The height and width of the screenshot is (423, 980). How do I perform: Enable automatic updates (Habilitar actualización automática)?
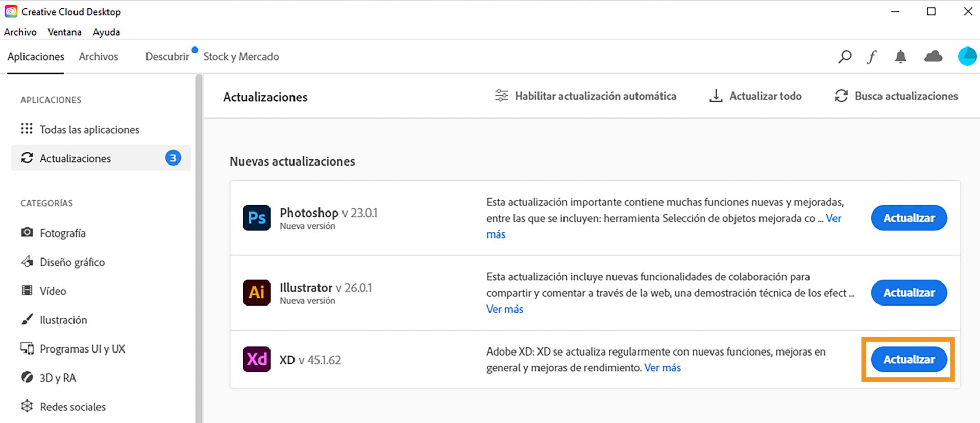tap(586, 96)
